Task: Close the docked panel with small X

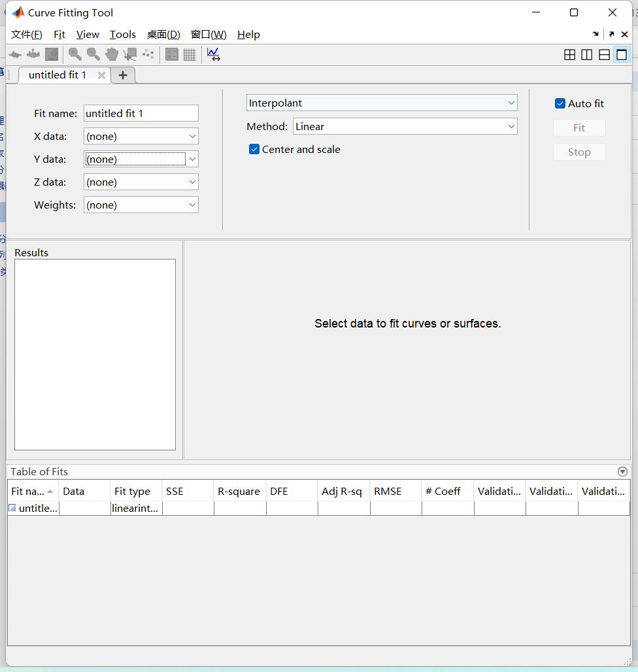Action: [625, 34]
